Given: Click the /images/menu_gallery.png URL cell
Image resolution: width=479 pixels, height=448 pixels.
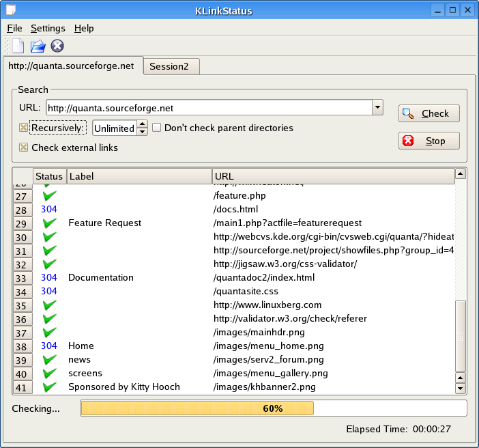Looking at the screenshot, I should click(271, 374).
